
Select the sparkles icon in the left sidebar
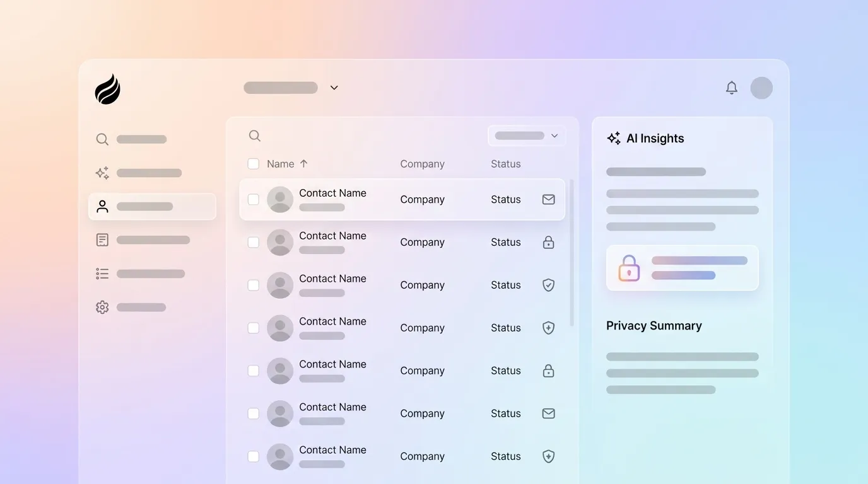(102, 173)
